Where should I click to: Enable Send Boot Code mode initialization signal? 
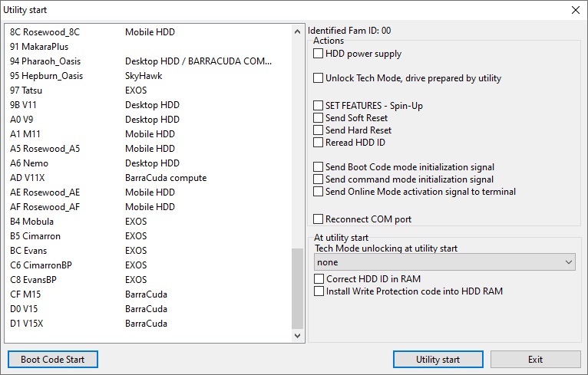click(x=319, y=167)
